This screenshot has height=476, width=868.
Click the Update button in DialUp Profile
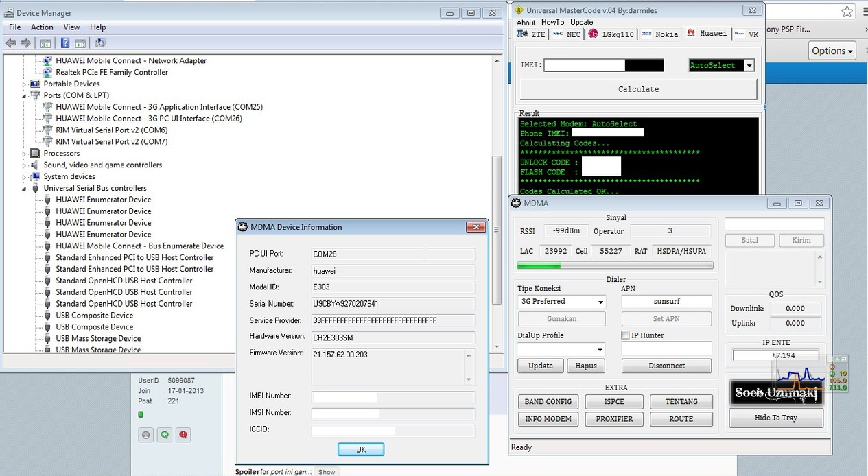(x=541, y=366)
